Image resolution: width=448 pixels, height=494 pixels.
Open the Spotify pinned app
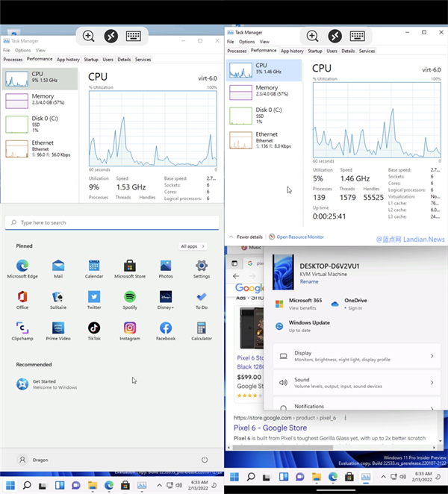130,300
